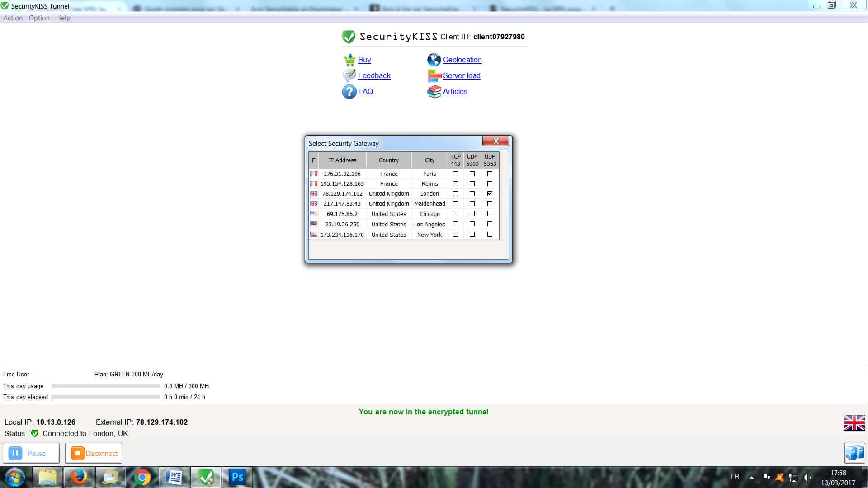The height and width of the screenshot is (488, 868).
Task: Check TCP 443 for London gateway
Action: [455, 194]
